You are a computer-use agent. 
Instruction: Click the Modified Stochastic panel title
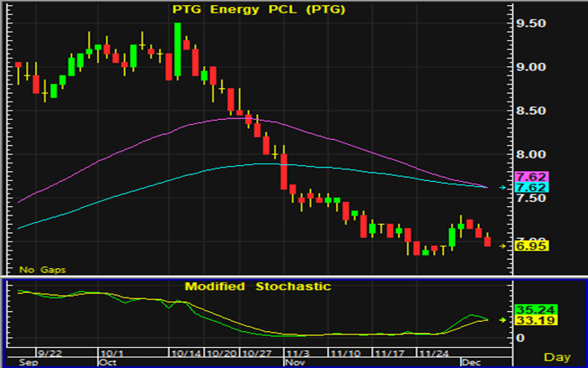[258, 287]
